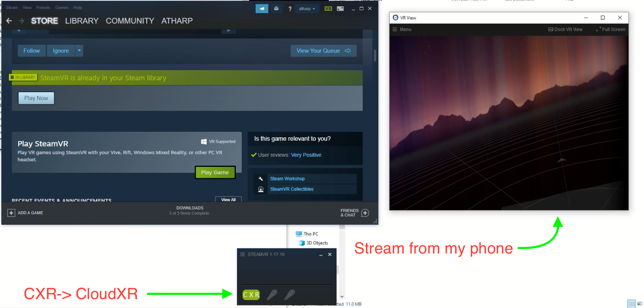Screen dimensions: 644x308
Task: Click the Windows logo VR Supported icon
Action: (204, 142)
